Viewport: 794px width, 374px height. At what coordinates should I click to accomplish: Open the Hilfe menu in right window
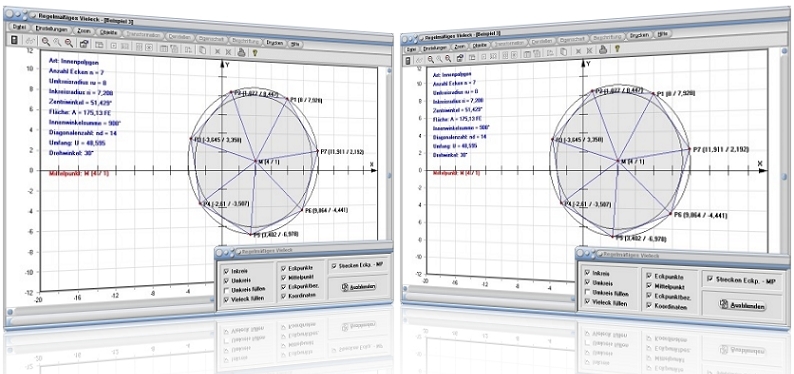pyautogui.click(x=663, y=34)
